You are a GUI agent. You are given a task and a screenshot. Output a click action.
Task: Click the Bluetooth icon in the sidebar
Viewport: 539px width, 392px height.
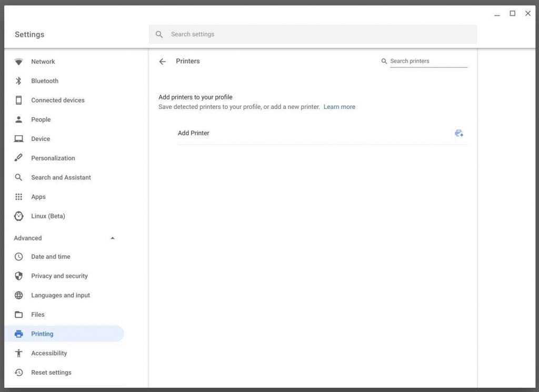(19, 81)
